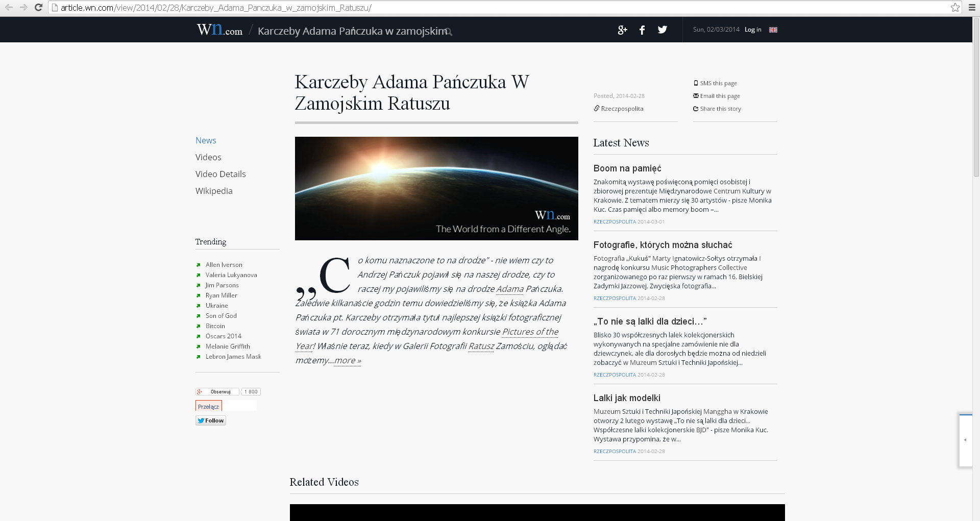Click the article 'more »' link
Image resolution: width=980 pixels, height=521 pixels.
coord(348,360)
